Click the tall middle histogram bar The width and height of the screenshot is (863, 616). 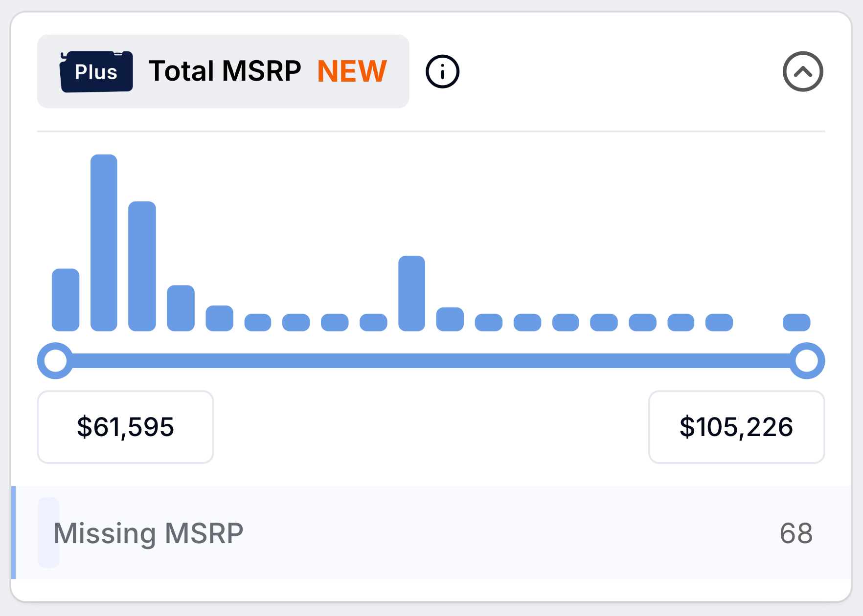411,293
